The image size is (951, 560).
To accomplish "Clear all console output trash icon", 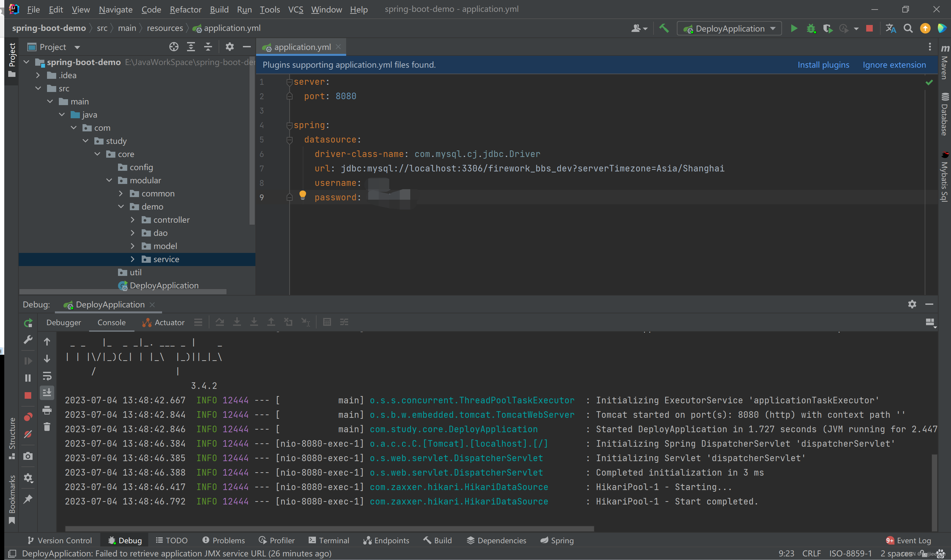I will point(47,427).
